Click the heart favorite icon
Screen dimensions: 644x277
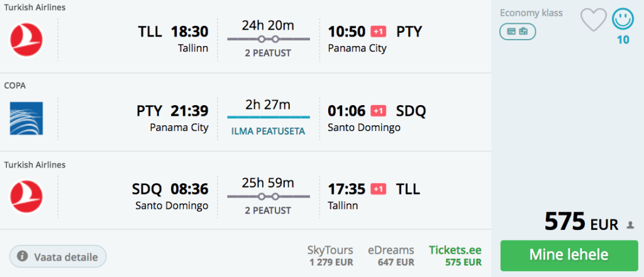point(593,20)
